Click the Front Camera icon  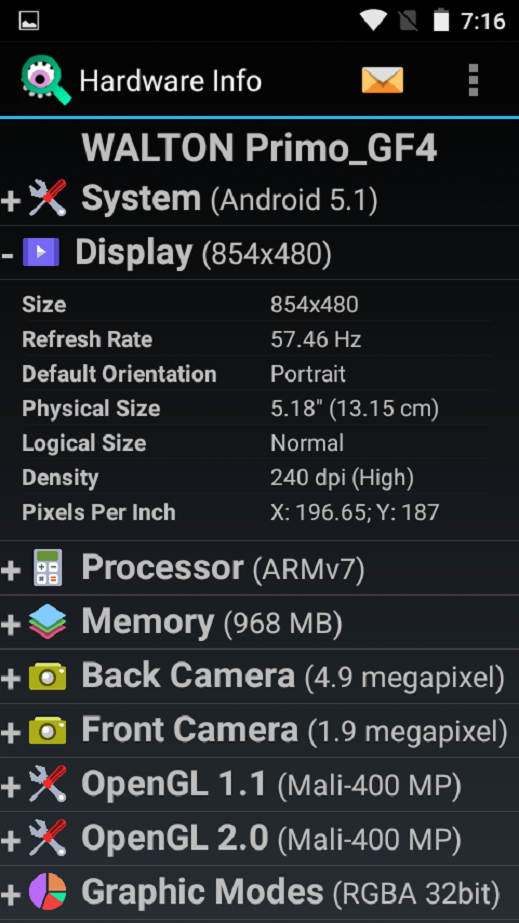pyautogui.click(x=48, y=731)
